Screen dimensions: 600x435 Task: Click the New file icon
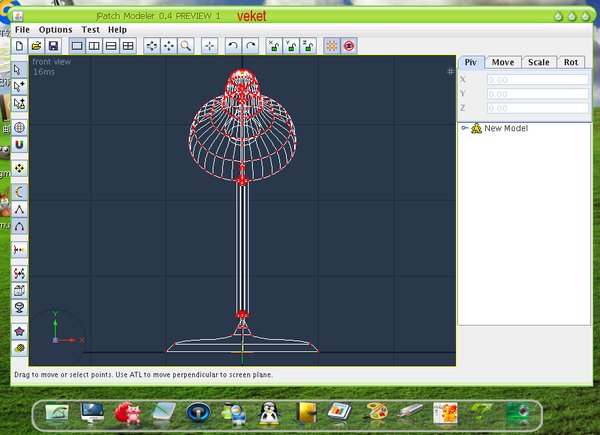[x=20, y=46]
